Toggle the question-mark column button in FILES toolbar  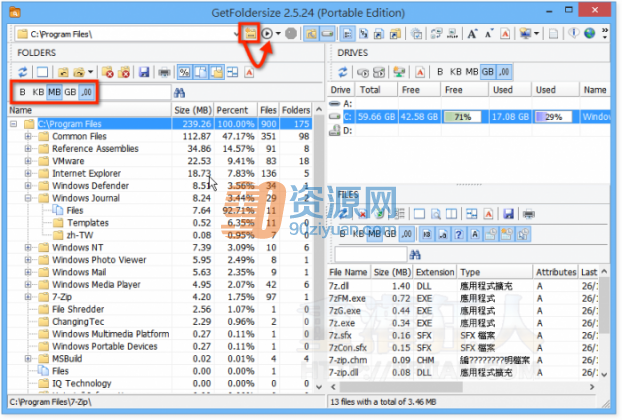pyautogui.click(x=459, y=234)
